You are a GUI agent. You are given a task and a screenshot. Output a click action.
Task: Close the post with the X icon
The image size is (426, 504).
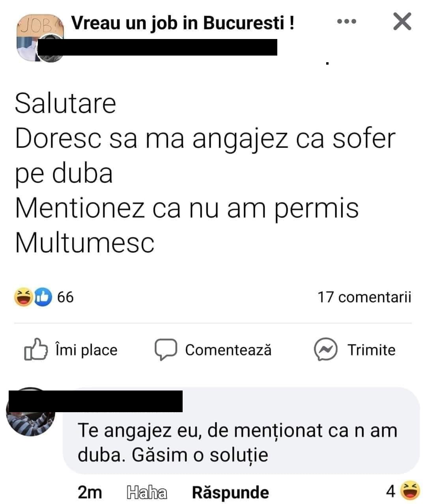pos(402,21)
